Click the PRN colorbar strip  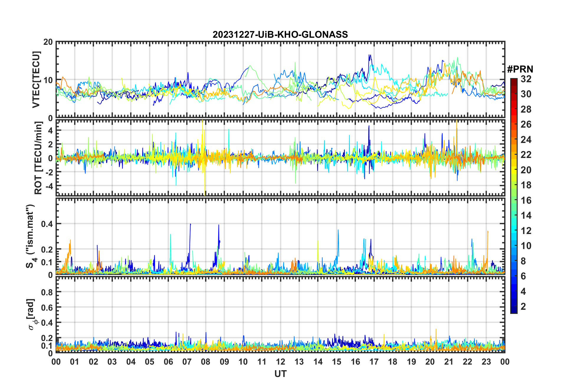point(514,196)
